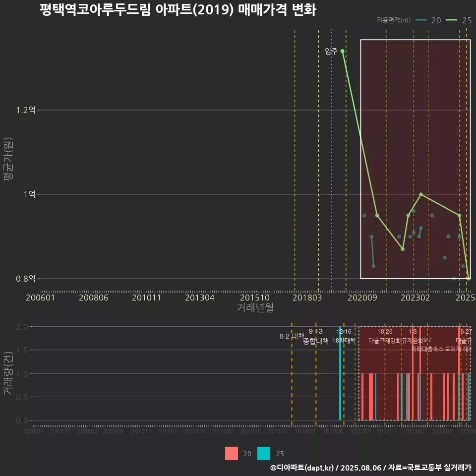476x476 pixels.
Task: Click the salmon 20㎡ swatch in bottom legend
Action: (232, 453)
